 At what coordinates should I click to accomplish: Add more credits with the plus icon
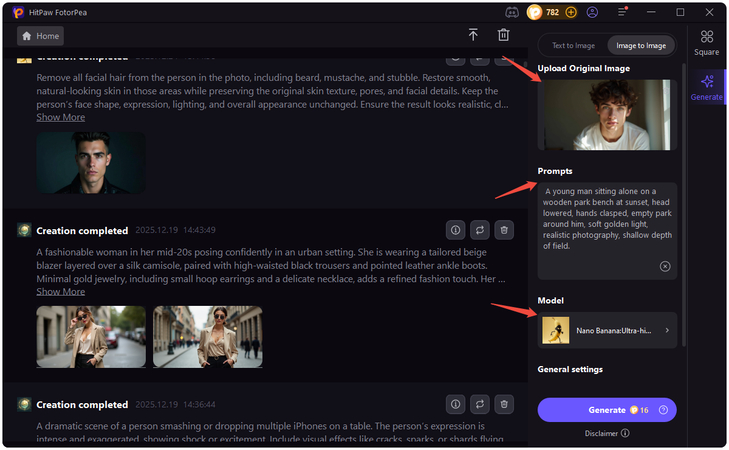[x=571, y=13]
